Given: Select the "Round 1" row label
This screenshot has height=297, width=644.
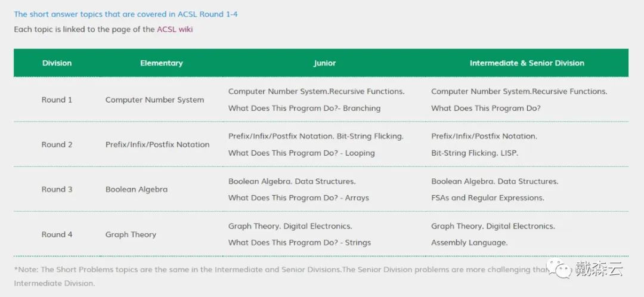Looking at the screenshot, I should click(57, 100).
